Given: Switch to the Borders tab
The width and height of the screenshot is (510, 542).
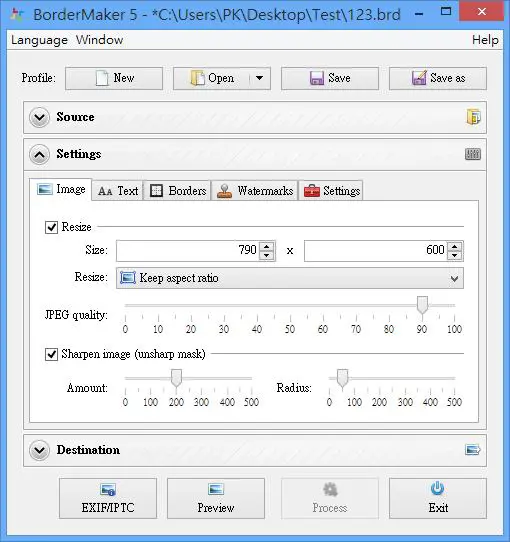Looking at the screenshot, I should pyautogui.click(x=178, y=191).
